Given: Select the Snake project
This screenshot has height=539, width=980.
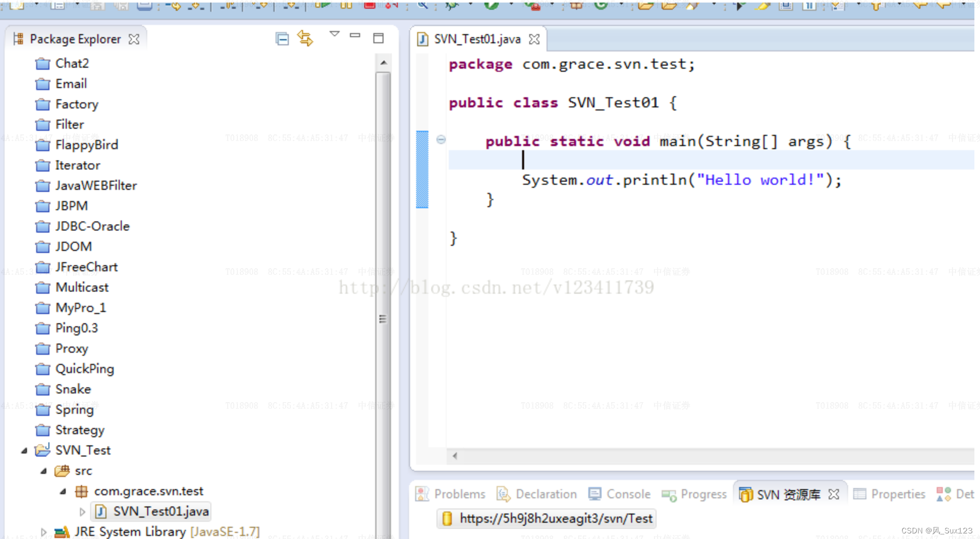Looking at the screenshot, I should click(73, 389).
